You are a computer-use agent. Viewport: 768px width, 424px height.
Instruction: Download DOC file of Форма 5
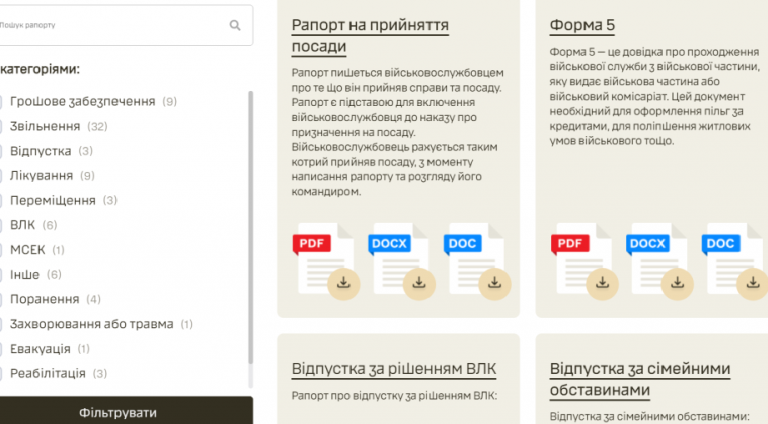coord(753,283)
